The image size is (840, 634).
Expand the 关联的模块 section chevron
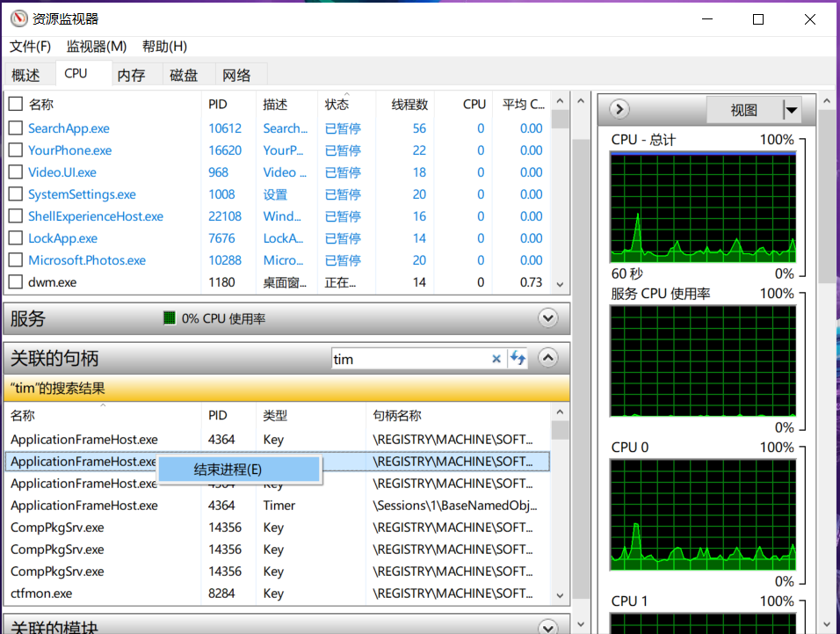point(547,626)
